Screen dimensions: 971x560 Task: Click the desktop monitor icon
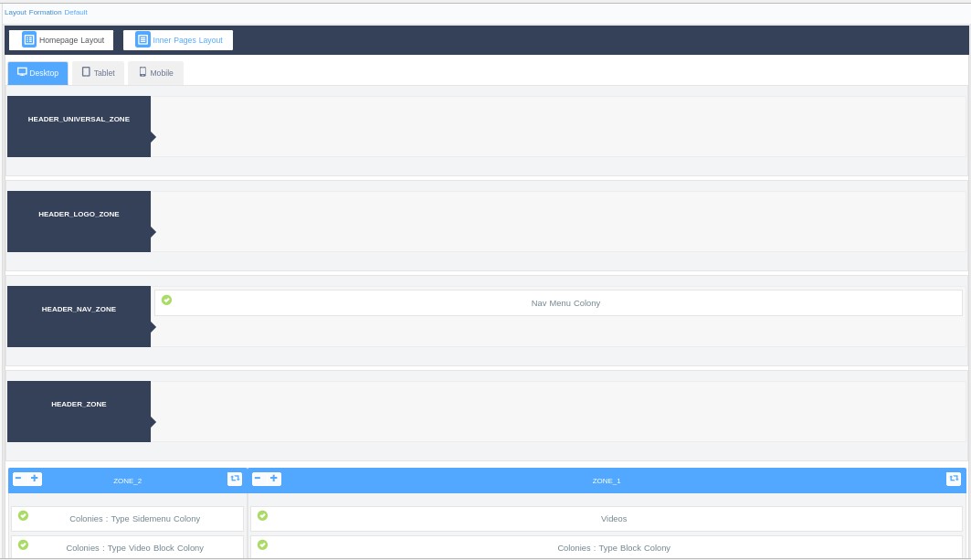pos(22,72)
